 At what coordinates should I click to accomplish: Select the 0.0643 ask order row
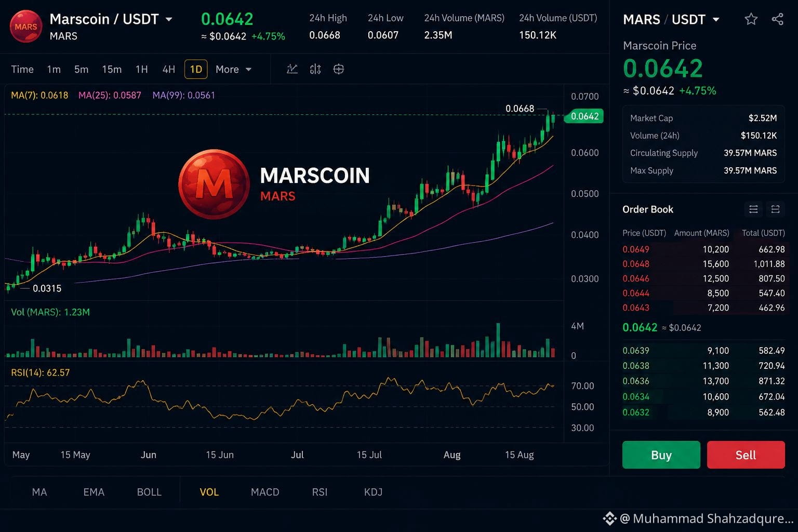tap(703, 308)
